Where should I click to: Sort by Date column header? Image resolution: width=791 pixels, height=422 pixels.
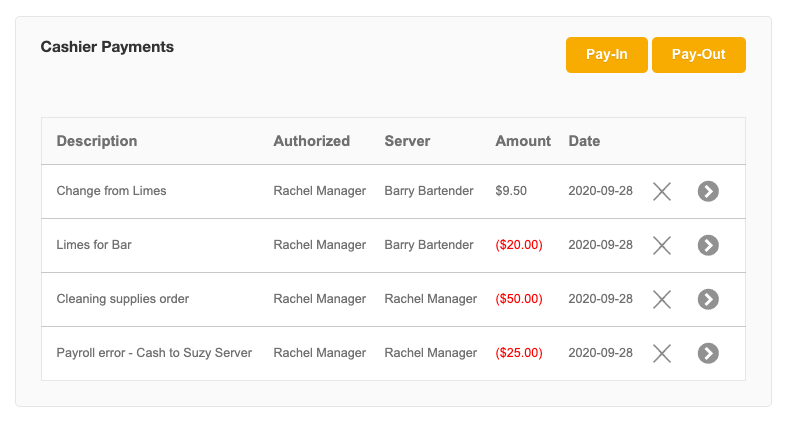[584, 141]
